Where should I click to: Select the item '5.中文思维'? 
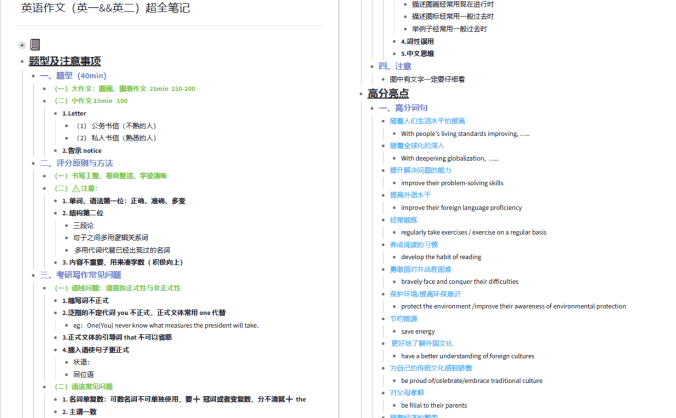(417, 53)
